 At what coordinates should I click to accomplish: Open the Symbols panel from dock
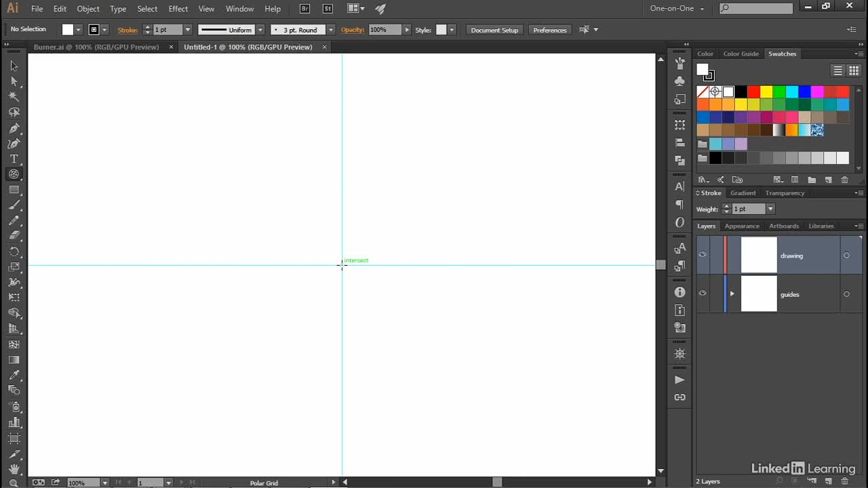[x=679, y=81]
